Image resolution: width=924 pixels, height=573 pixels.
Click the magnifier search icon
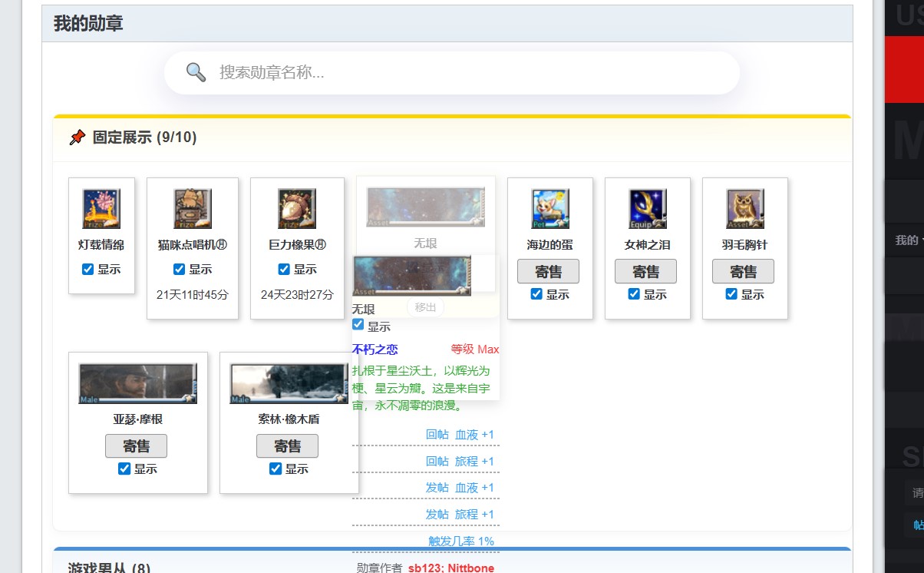point(196,72)
